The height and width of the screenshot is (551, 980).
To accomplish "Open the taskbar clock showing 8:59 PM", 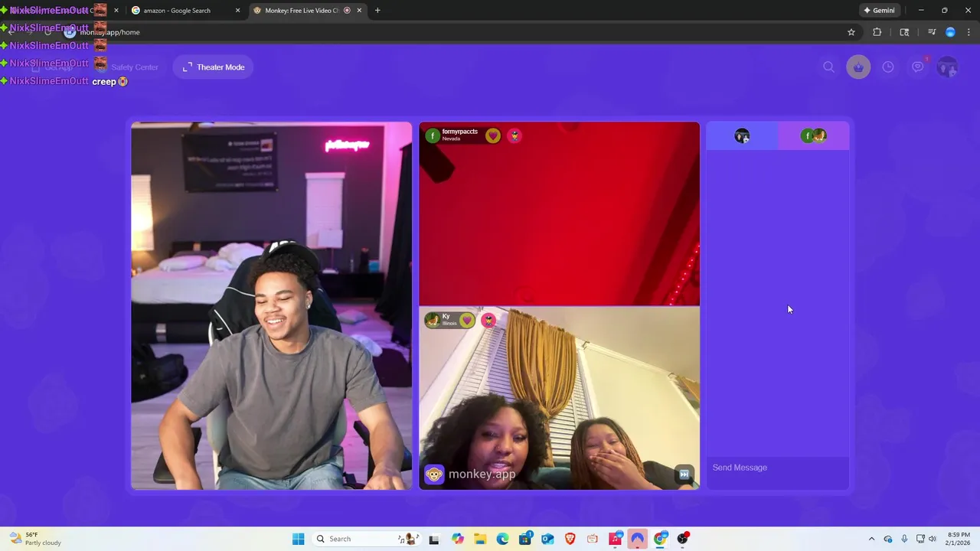I will coord(958,539).
